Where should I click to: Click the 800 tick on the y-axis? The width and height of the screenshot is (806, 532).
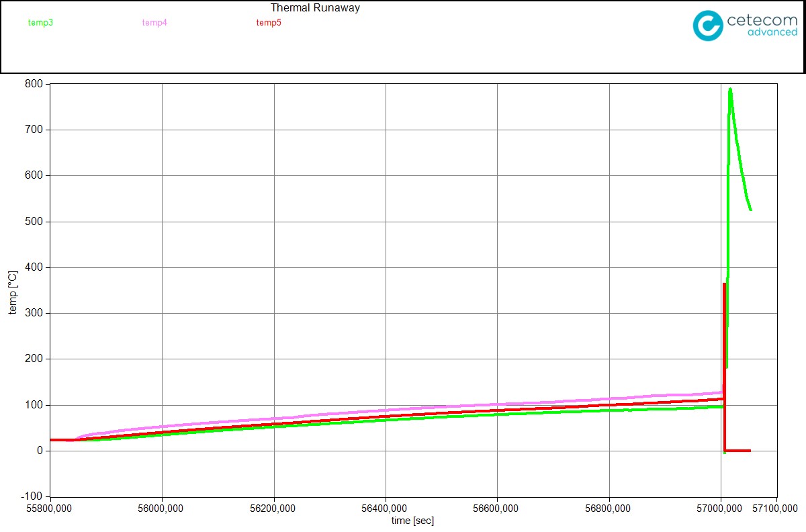34,84
